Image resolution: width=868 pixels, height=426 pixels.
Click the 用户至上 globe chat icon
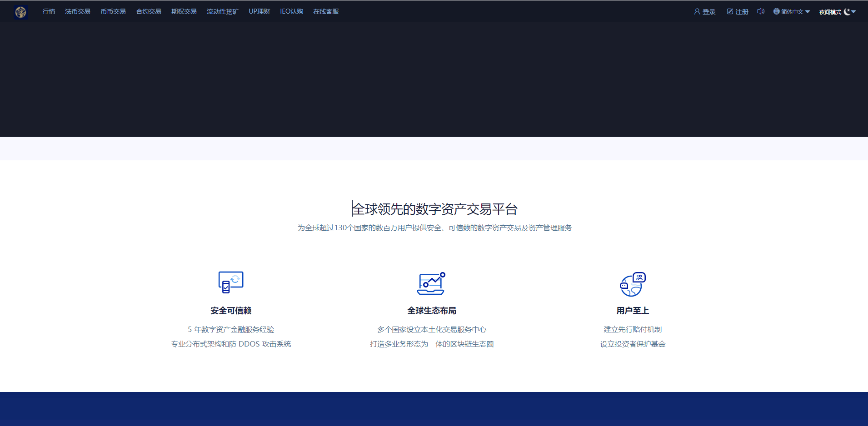[633, 284]
